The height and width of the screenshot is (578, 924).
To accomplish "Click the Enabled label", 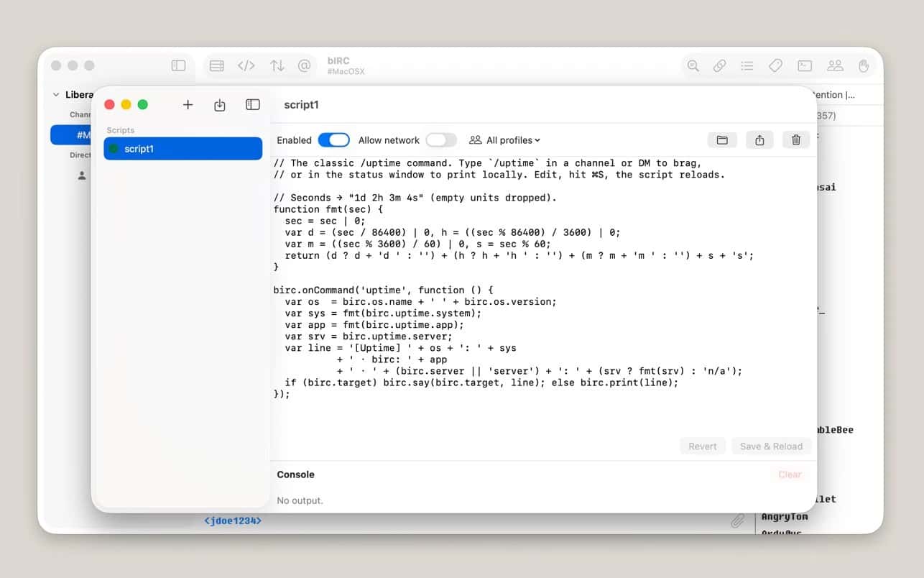I will (x=294, y=140).
